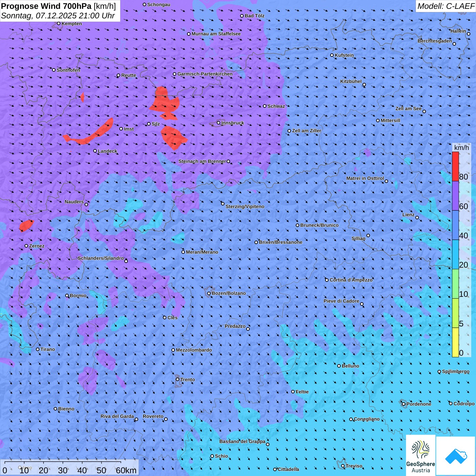This screenshot has width=476, height=476.
Task: Click the Innsbruck city marker
Action: [219, 123]
